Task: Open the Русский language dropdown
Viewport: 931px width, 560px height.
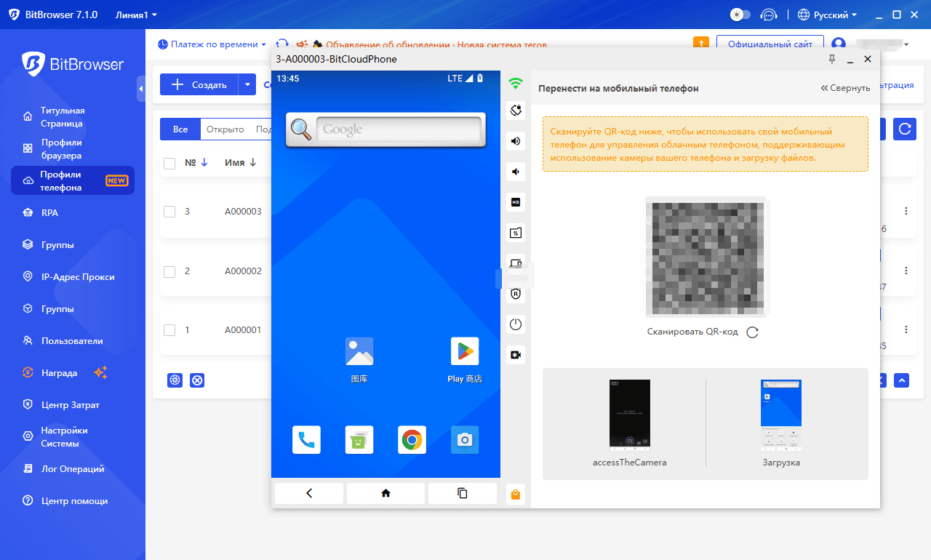Action: [x=828, y=15]
